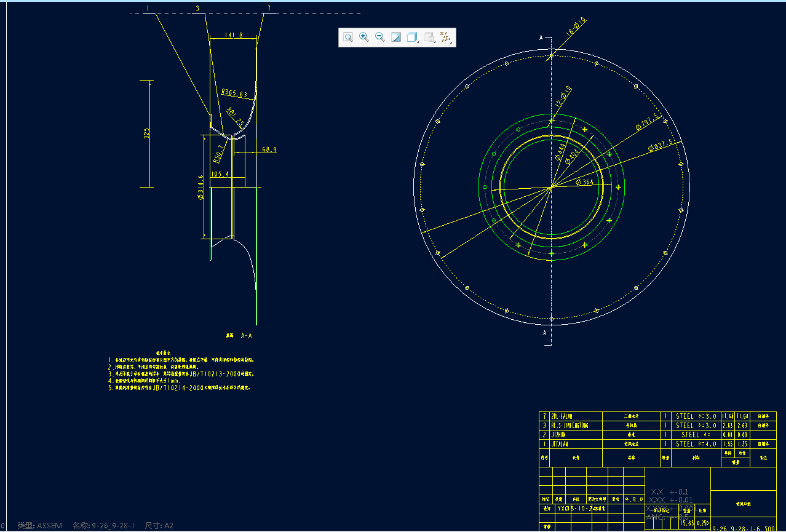Screen dimensions: 786x532
Task: Click the 尺寸: A2 sheet size entry
Action: click(x=159, y=526)
